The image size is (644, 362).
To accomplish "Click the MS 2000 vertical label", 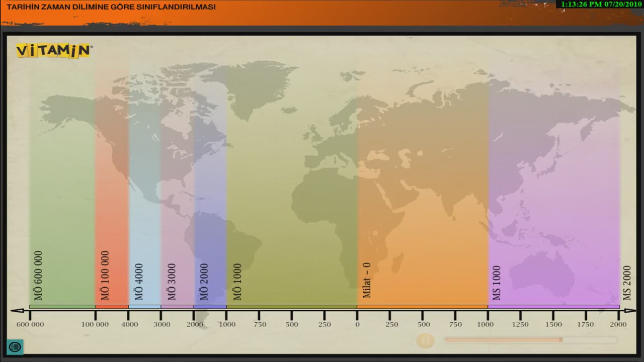I will (627, 283).
